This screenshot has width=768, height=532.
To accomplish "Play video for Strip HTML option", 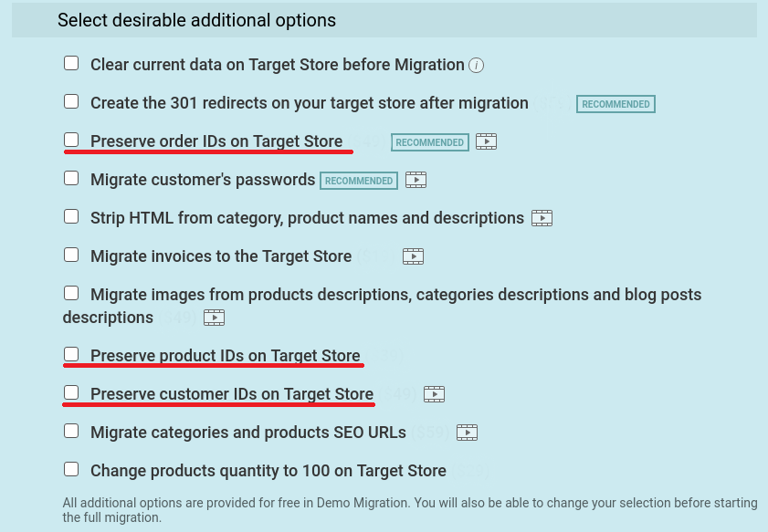I will (x=542, y=218).
